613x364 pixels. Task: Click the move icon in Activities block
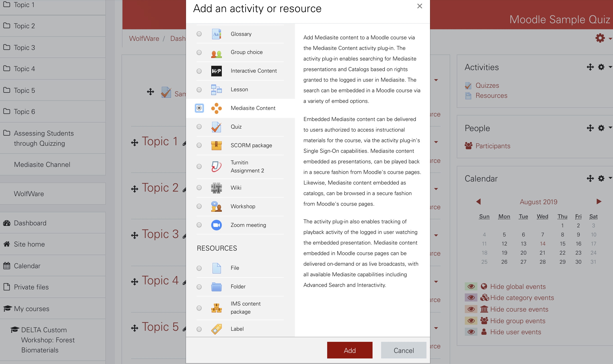click(590, 67)
